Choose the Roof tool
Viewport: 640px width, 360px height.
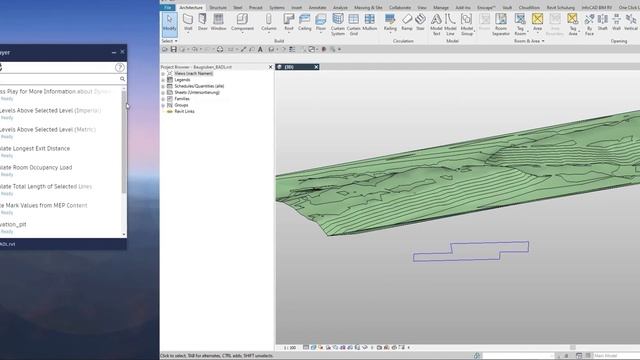[289, 22]
